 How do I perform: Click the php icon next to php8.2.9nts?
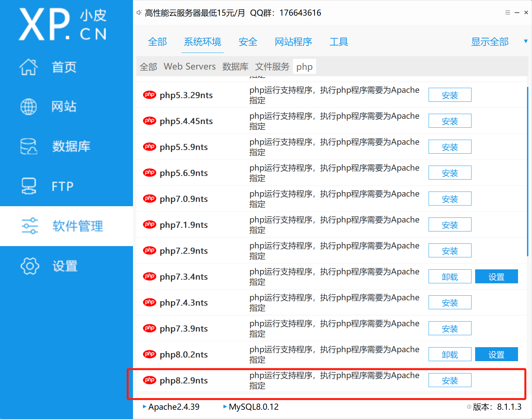[150, 380]
